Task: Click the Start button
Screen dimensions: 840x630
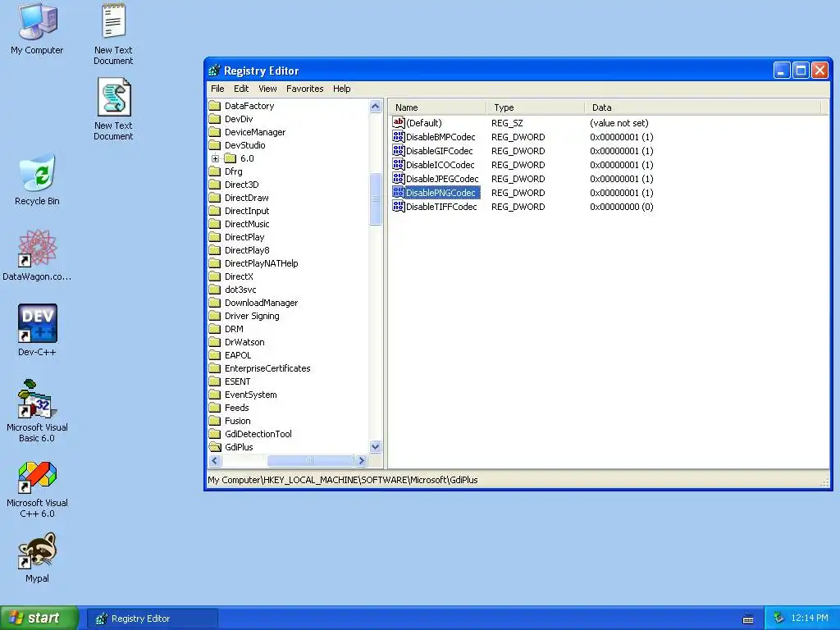Action: (x=39, y=618)
